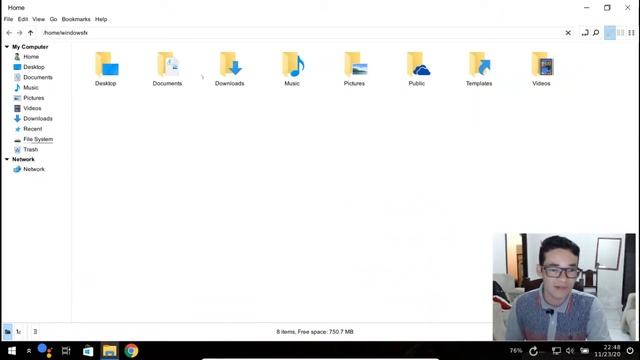Go up to parent folder arrow
This screenshot has width=640, height=360.
31,33
